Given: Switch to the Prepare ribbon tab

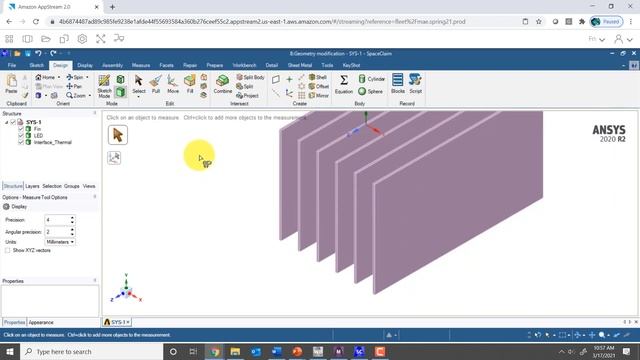Looking at the screenshot, I should click(215, 65).
